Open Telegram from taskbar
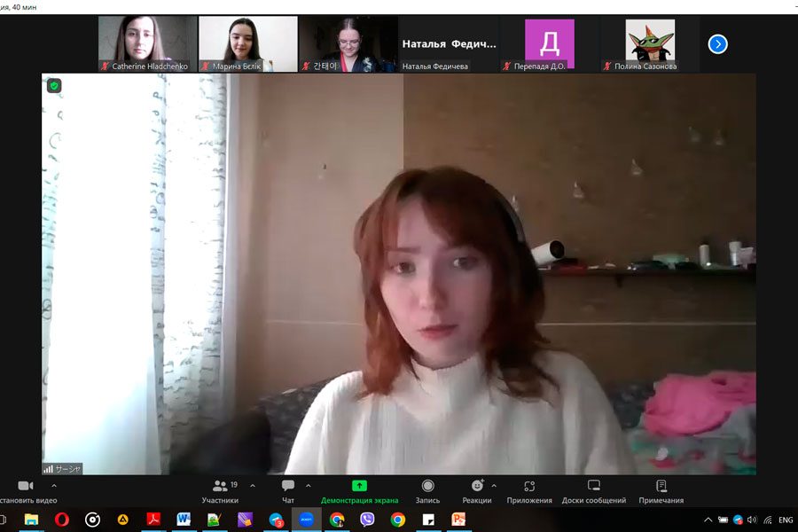The image size is (798, 532). tap(276, 520)
